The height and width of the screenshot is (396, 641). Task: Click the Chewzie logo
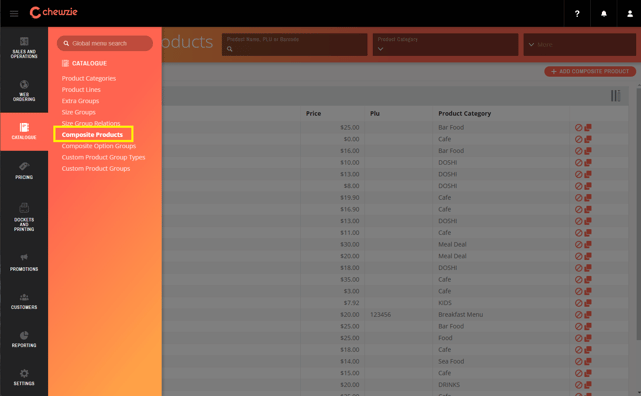pos(54,12)
